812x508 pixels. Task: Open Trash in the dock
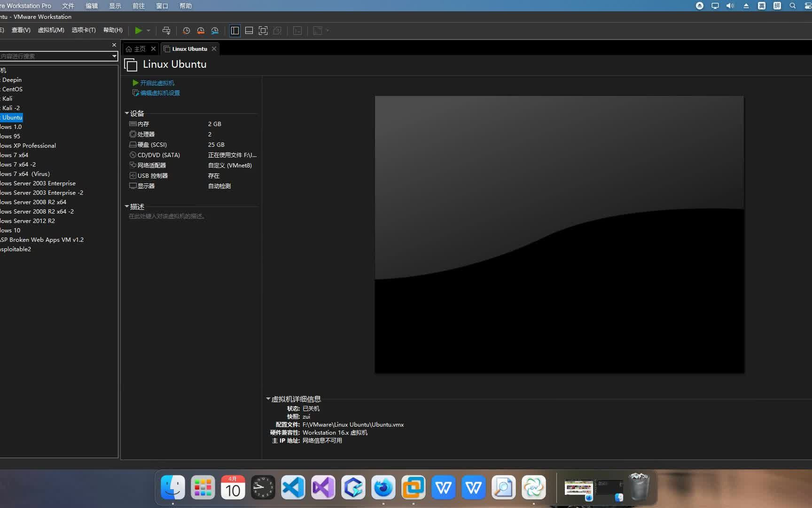click(x=639, y=486)
